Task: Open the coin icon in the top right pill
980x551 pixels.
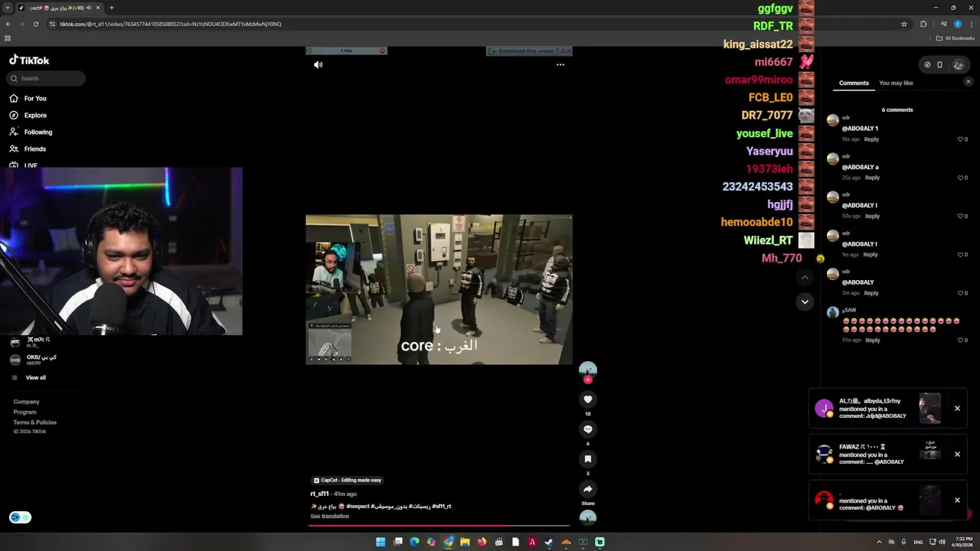Action: pyautogui.click(x=927, y=65)
